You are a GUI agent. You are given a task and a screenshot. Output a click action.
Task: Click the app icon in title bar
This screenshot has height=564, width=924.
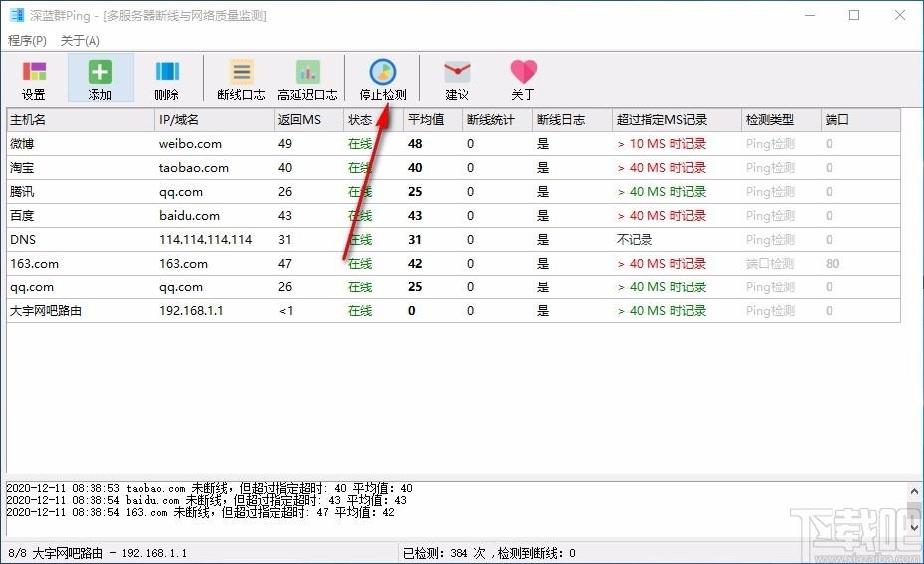tap(17, 15)
